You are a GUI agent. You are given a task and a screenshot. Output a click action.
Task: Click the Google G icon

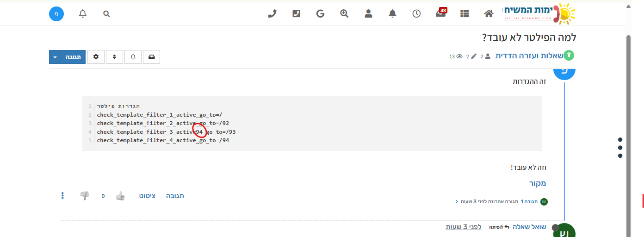click(x=320, y=13)
